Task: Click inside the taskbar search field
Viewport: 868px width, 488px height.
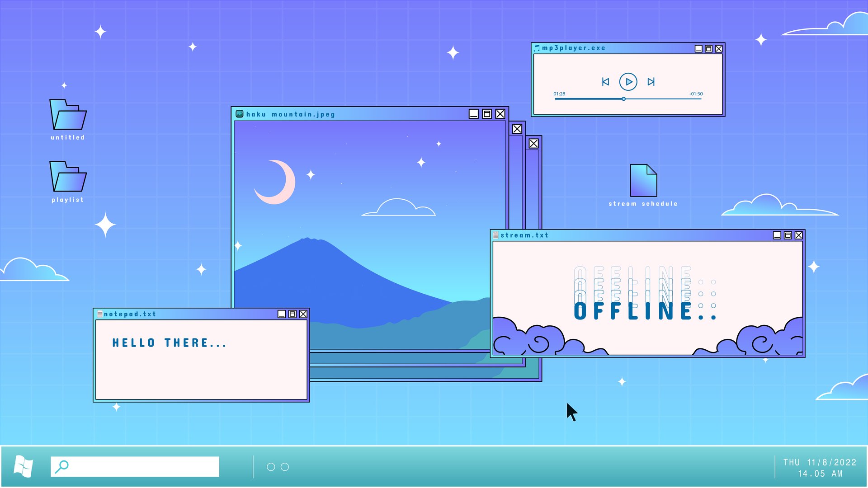Action: point(135,466)
